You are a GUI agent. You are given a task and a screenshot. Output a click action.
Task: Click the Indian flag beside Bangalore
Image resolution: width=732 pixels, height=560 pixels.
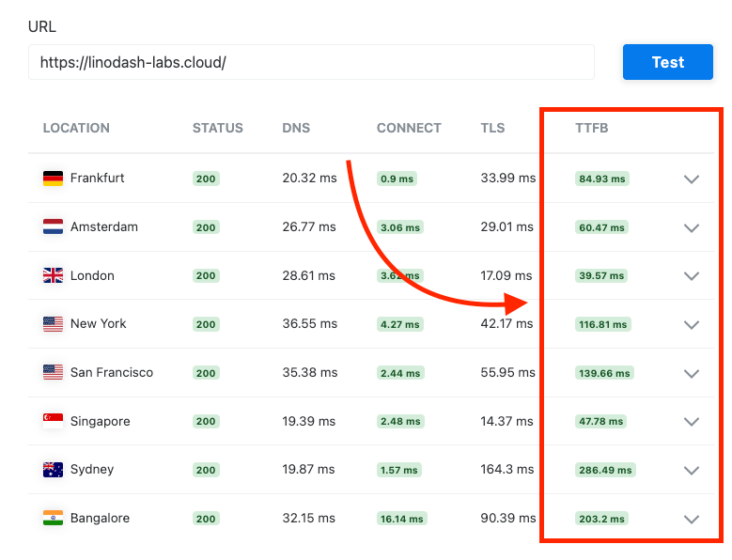(53, 518)
